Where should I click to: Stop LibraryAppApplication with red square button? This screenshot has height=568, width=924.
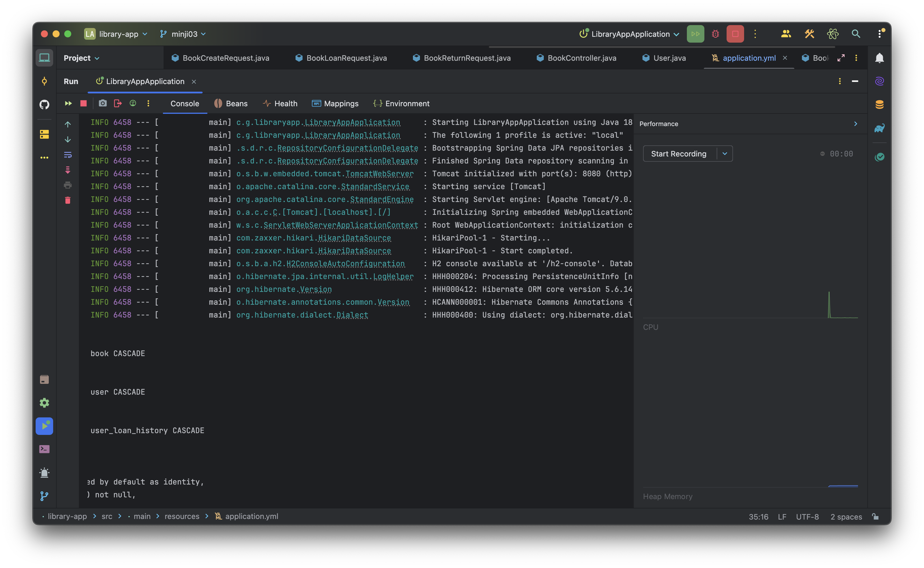tap(735, 34)
